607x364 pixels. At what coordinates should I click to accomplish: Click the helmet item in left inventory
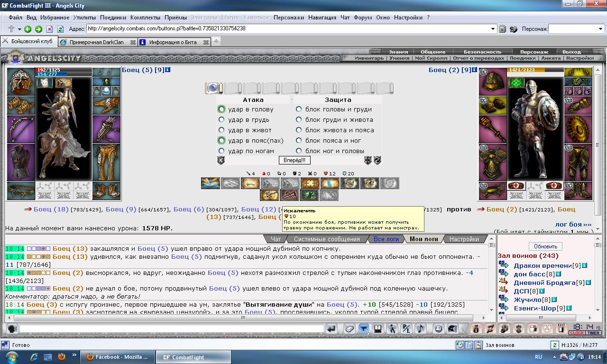click(20, 82)
